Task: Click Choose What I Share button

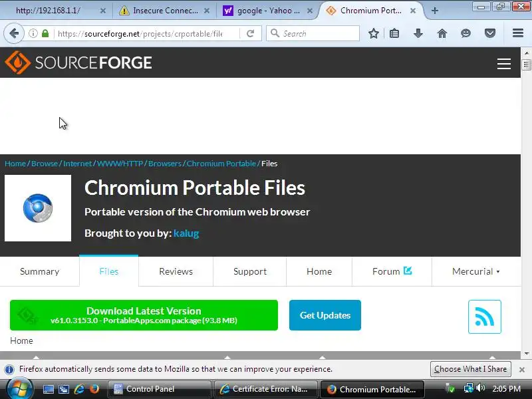Action: click(471, 369)
